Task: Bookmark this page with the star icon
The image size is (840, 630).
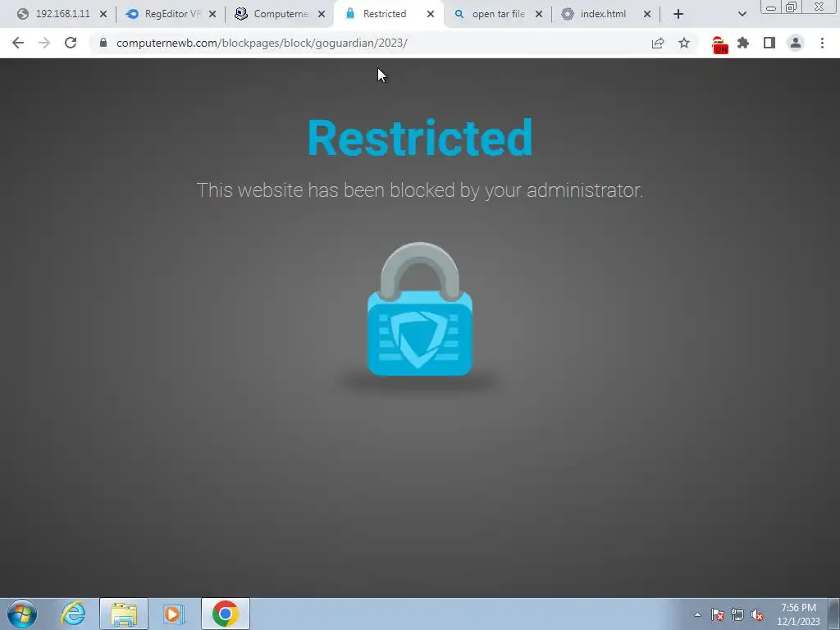Action: click(x=684, y=43)
